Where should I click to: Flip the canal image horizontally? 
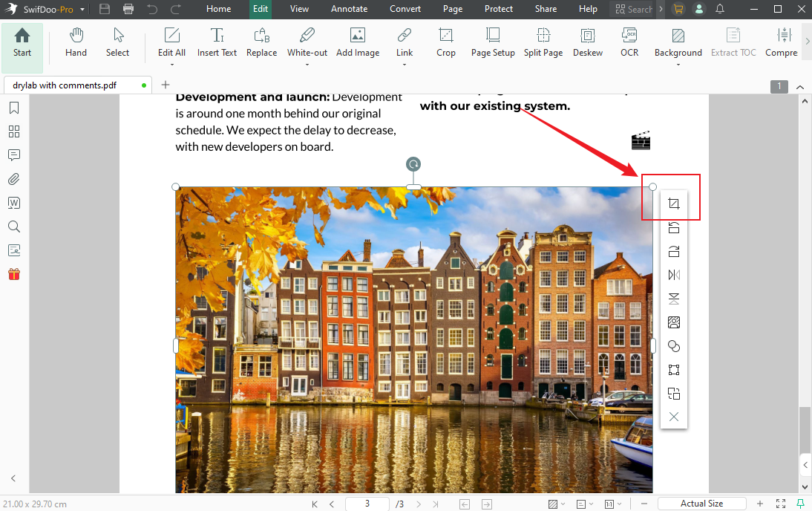pyautogui.click(x=673, y=275)
